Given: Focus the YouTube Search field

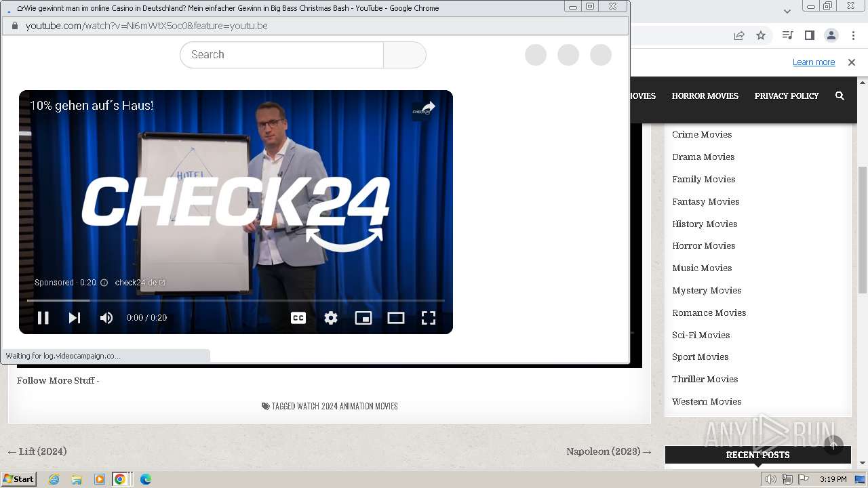Looking at the screenshot, I should point(281,55).
